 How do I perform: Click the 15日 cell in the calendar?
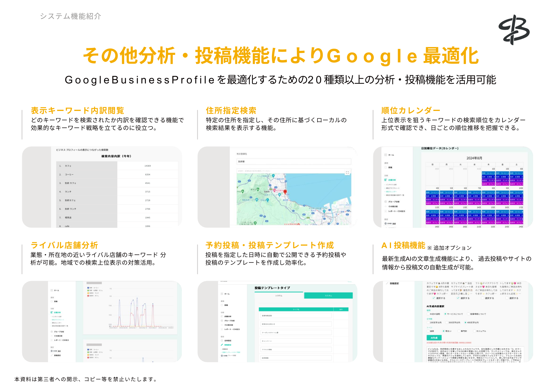pyautogui.click(x=488, y=215)
